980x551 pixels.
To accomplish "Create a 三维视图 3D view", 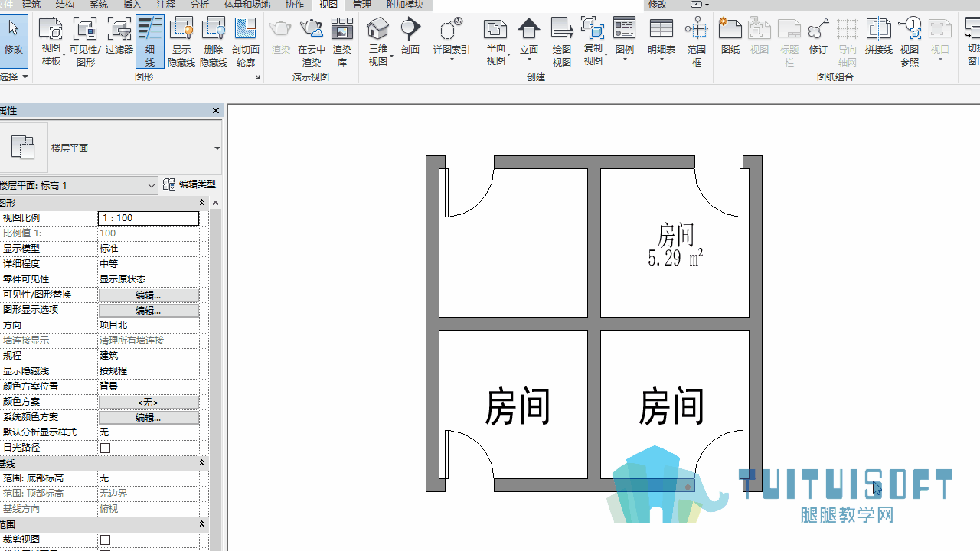I will [x=378, y=42].
